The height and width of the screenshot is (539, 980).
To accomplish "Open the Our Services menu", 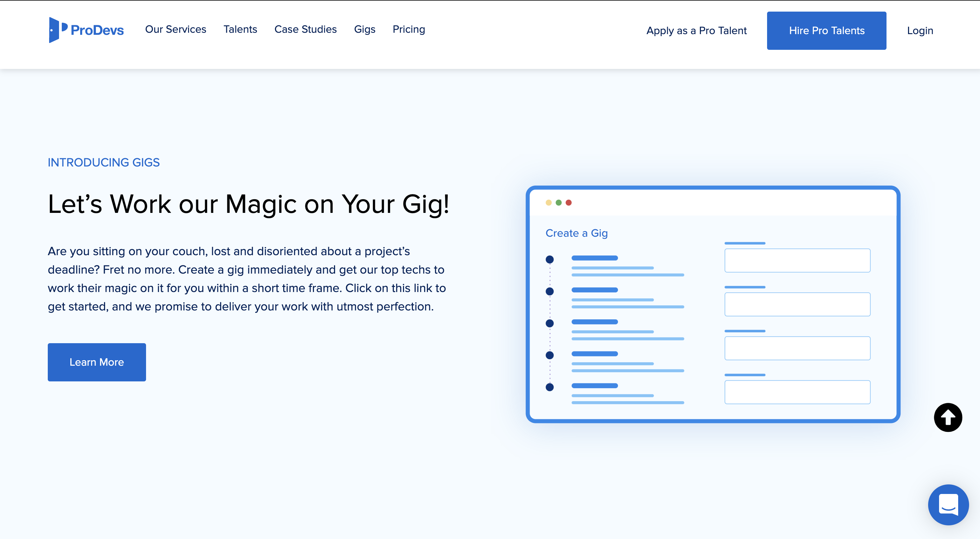I will coord(175,29).
